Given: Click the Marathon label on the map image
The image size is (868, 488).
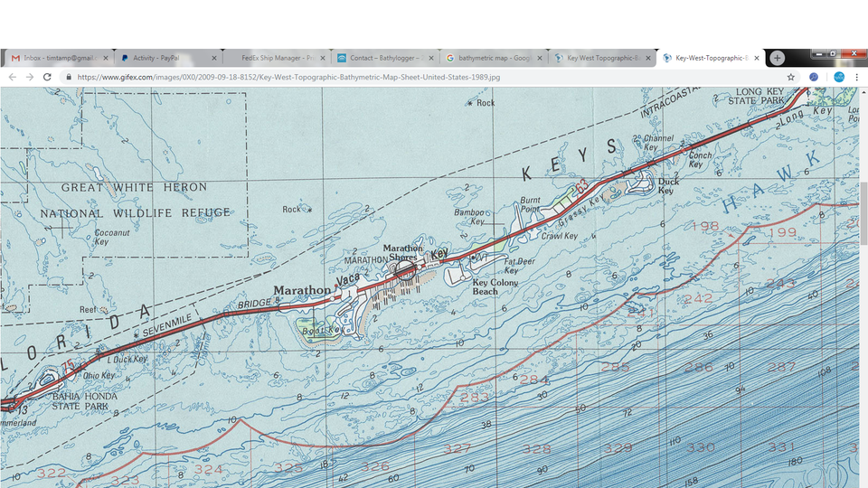Looking at the screenshot, I should [x=302, y=290].
